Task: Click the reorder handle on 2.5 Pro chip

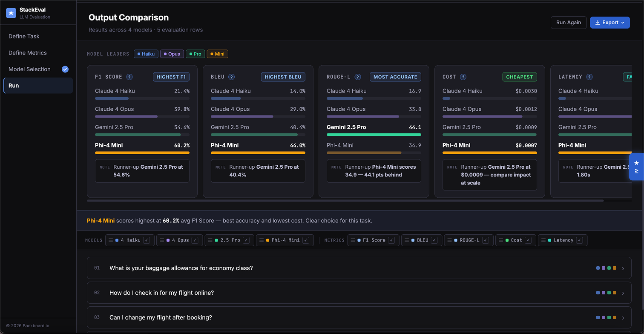Action: pyautogui.click(x=210, y=240)
